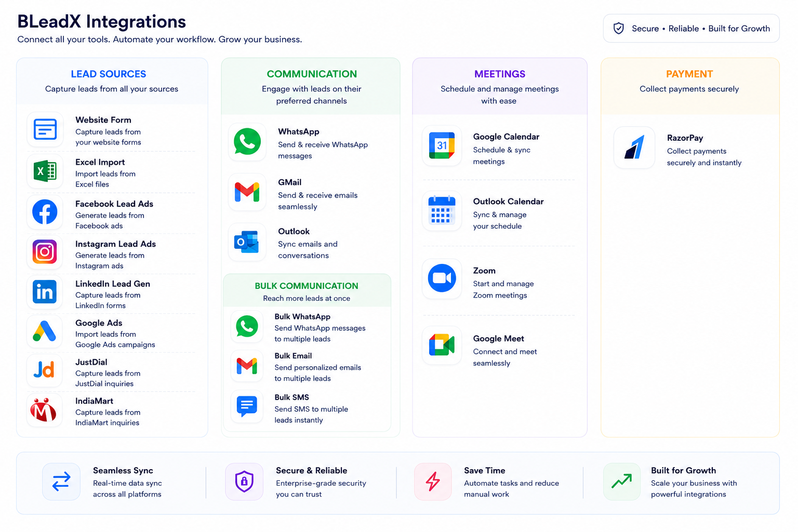Click 'Connect and meet seamlessly' text
798x532 pixels.
[x=505, y=357]
